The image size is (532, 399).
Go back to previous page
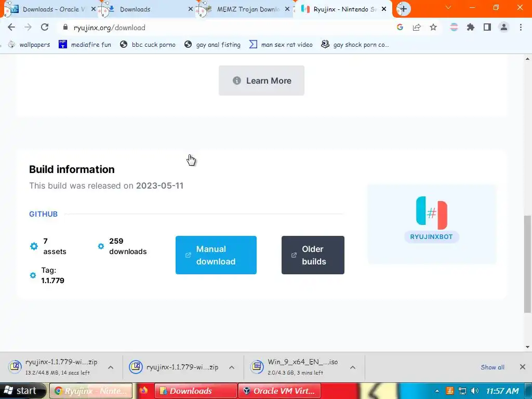coord(11,28)
